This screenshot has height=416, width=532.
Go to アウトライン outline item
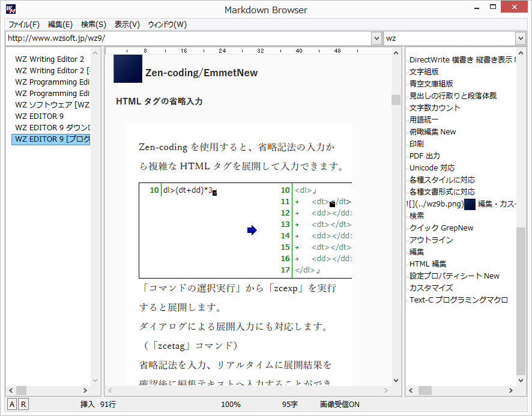click(x=431, y=240)
